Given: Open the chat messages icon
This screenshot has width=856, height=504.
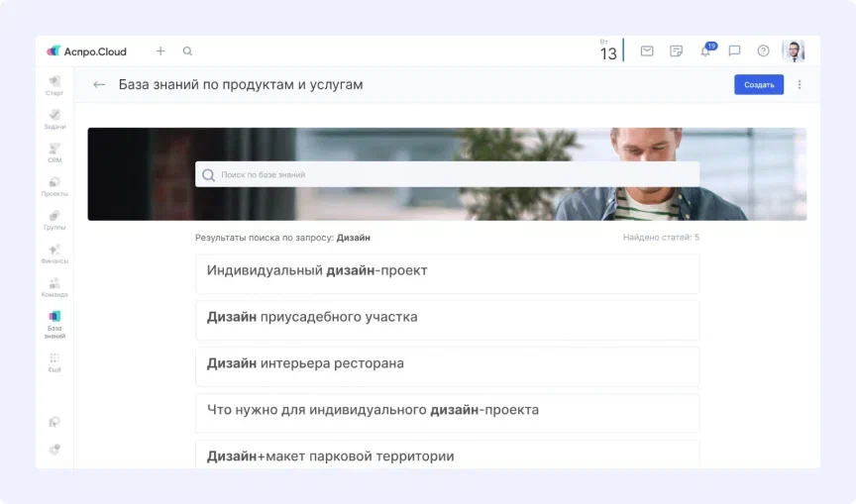Looking at the screenshot, I should pyautogui.click(x=734, y=51).
